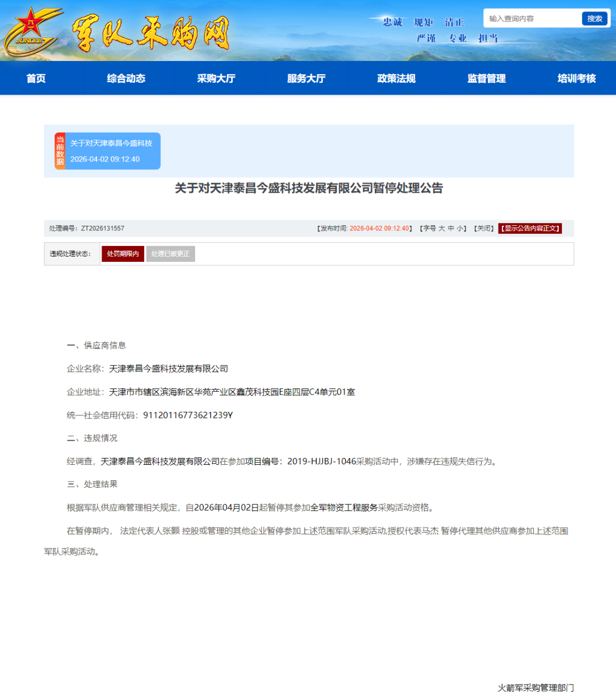This screenshot has height=697, width=616.
Task: Click processing number ZT2026131557
Action: [103, 228]
